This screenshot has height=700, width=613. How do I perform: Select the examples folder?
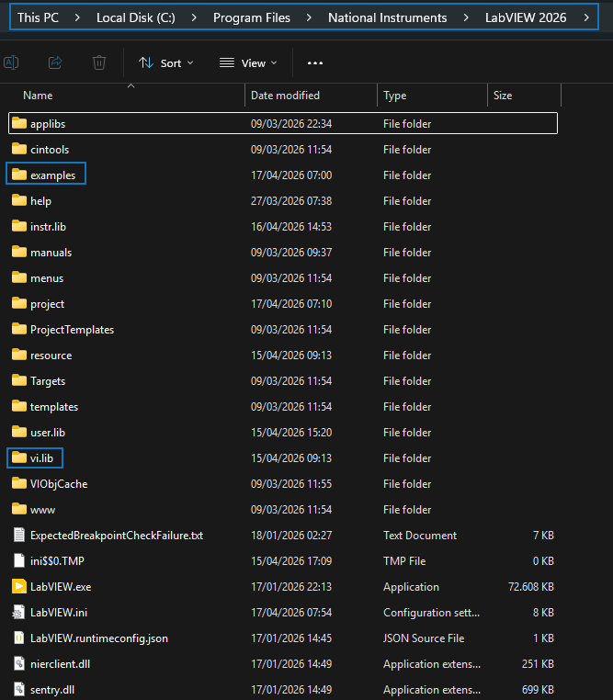(x=51, y=175)
